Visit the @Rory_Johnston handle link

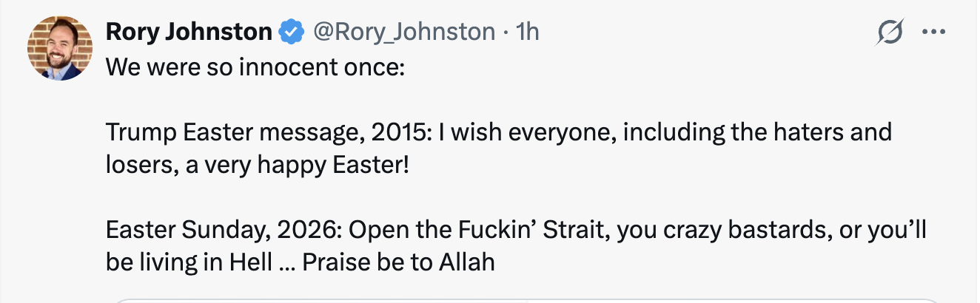404,32
